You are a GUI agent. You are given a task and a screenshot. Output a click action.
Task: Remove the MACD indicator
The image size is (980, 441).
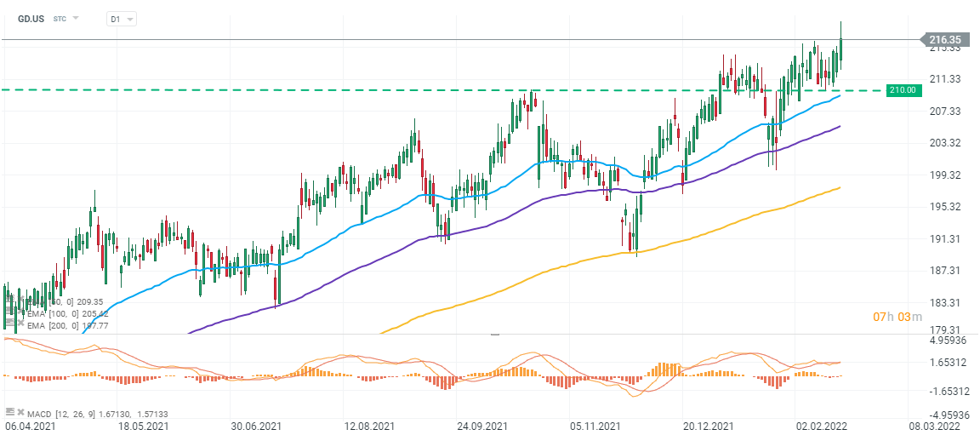(20, 413)
